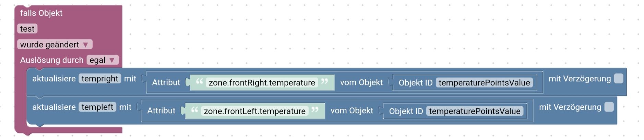Select temperaturePointsValue field in templeft row

474,111
